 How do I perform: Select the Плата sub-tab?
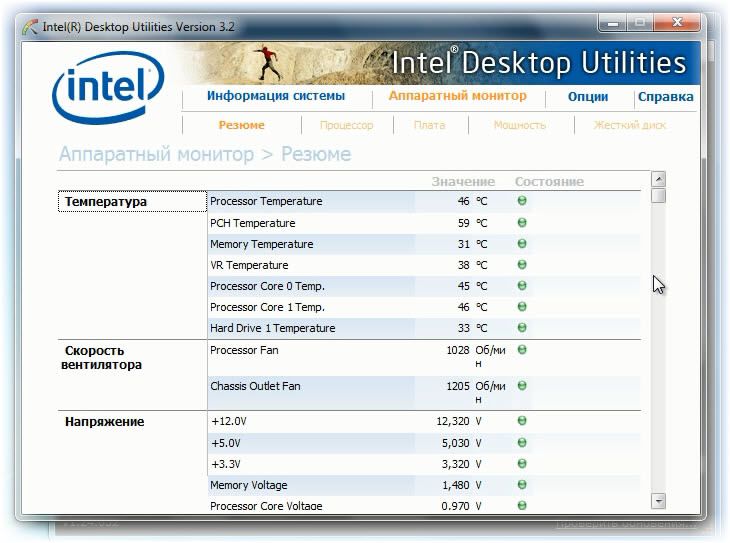[x=429, y=125]
